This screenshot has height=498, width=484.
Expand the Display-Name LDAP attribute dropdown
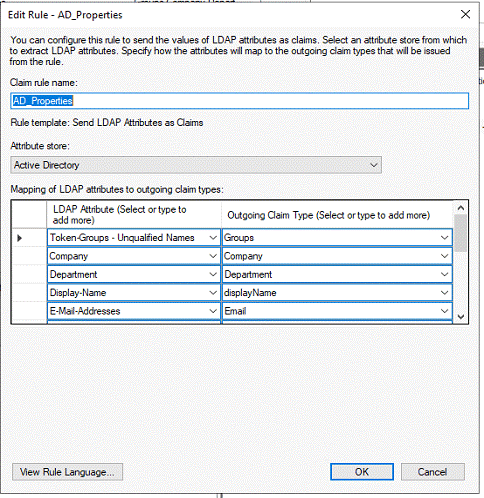click(213, 293)
